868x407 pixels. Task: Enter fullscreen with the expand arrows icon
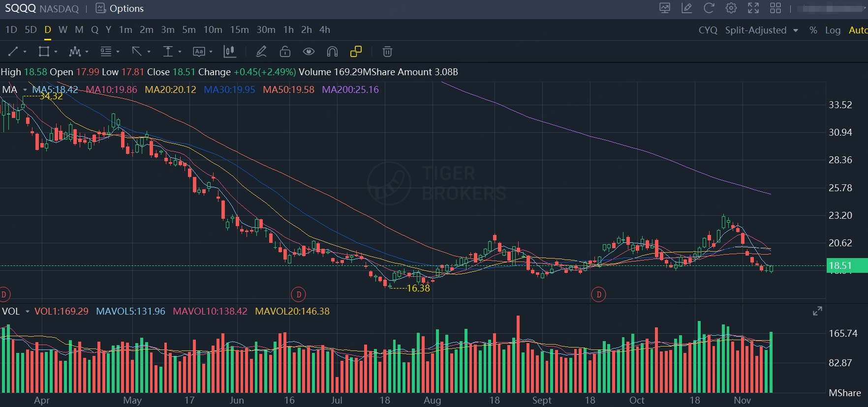pyautogui.click(x=753, y=8)
